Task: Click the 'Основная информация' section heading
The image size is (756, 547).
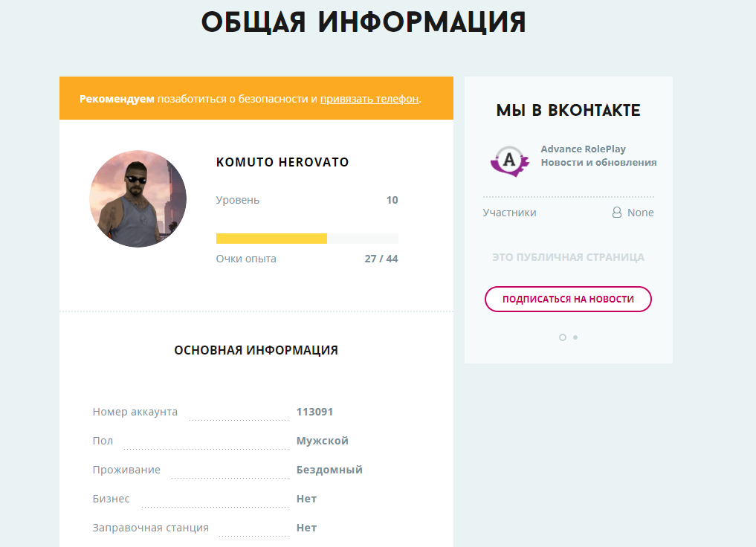Action: (256, 350)
